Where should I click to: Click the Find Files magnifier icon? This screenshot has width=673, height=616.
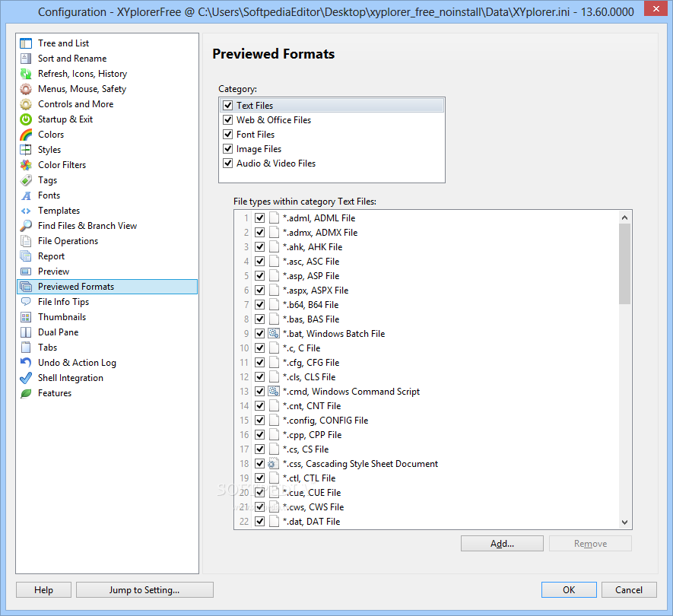point(26,226)
